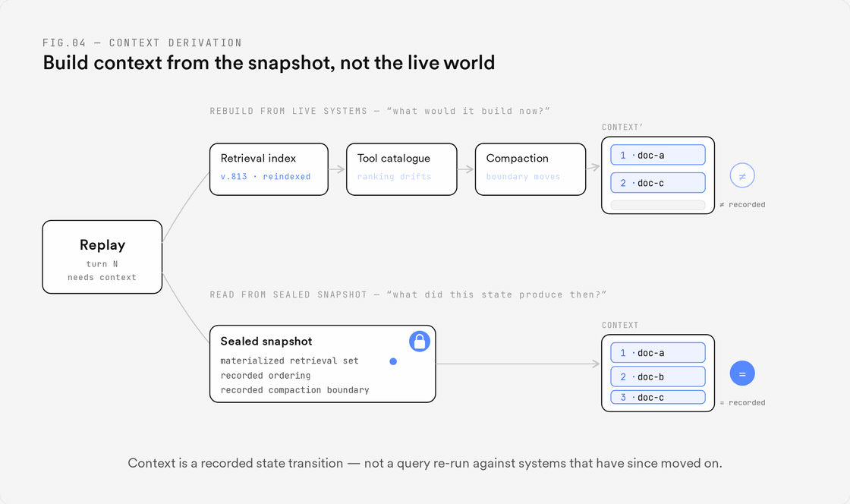
Task: Click the not-equal circle icon
Action: pyautogui.click(x=742, y=175)
